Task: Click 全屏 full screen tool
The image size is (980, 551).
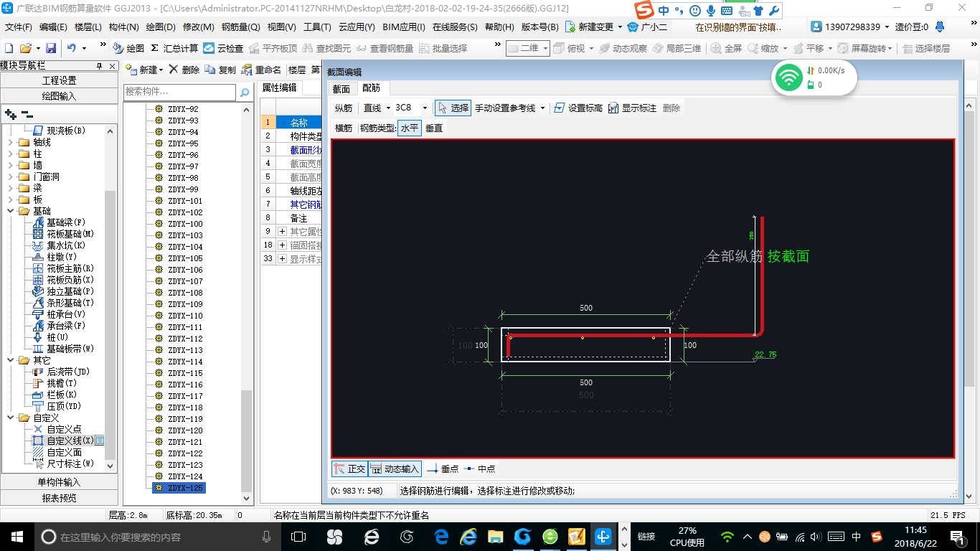Action: 727,48
